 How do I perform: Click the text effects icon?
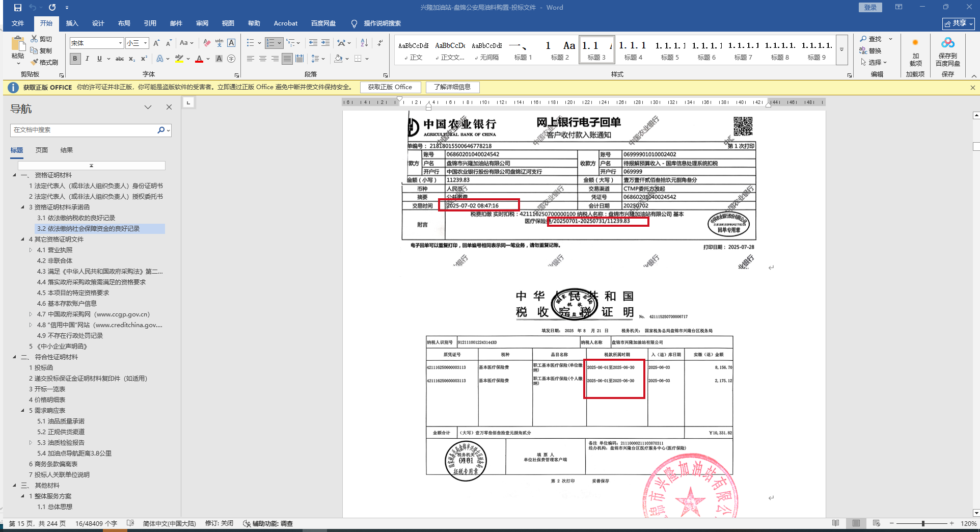point(160,59)
